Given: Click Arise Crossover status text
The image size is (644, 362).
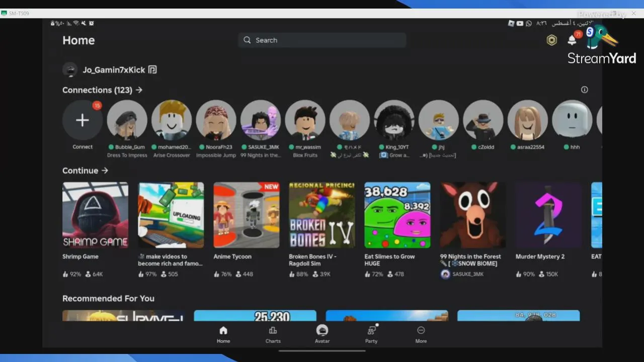Looking at the screenshot, I should [x=172, y=155].
